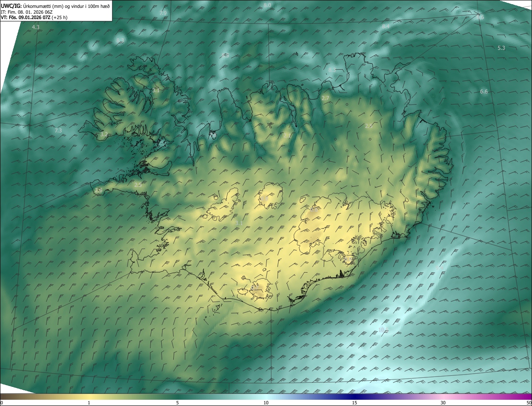Click the 2.6 value label on the map
Image resolution: width=532 pixels, height=406 pixels.
(x=99, y=190)
